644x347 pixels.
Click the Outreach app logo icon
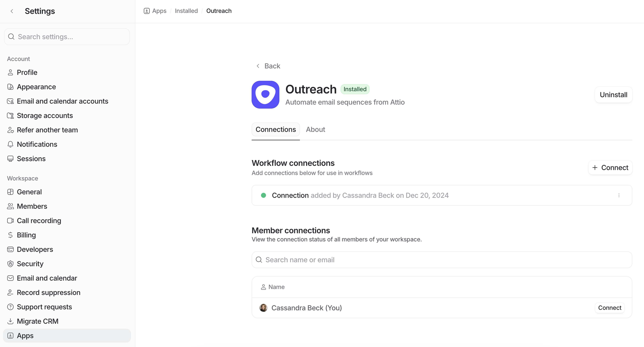click(x=265, y=94)
